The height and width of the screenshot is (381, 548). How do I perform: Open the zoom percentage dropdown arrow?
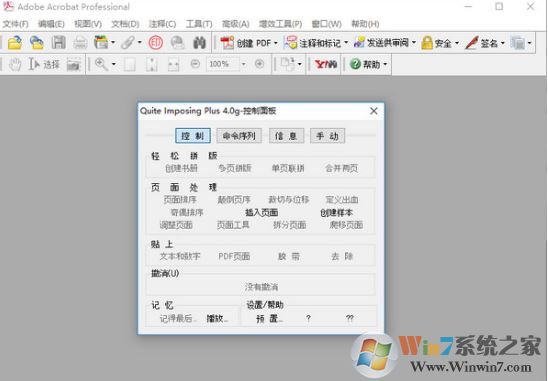pyautogui.click(x=244, y=64)
